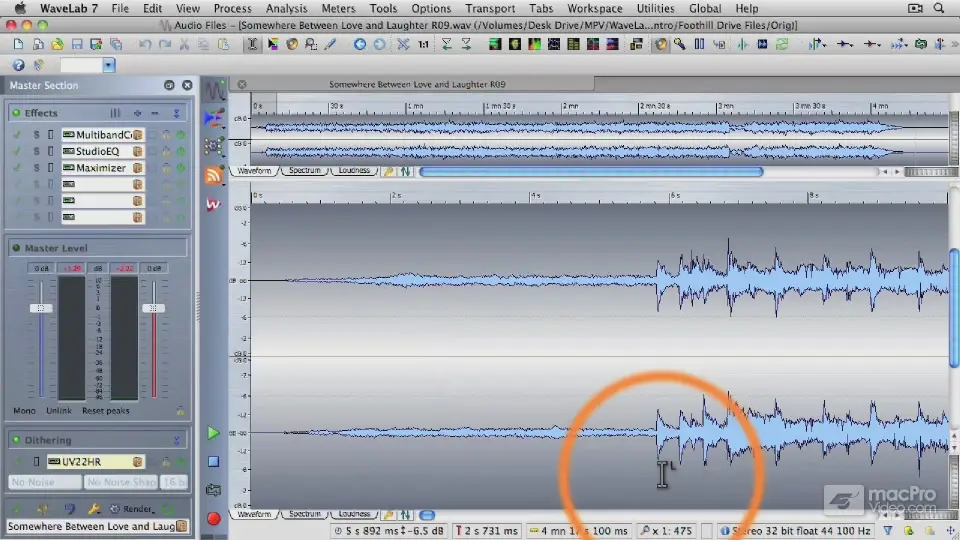Open the MultibandCompressor preset icon
The image size is (960, 540).
138,135
